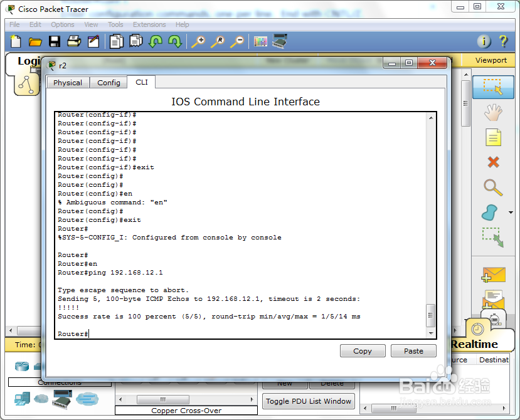Click the CLI vertical scrollbar thumb
Screen dimensions: 520x420
click(x=430, y=315)
